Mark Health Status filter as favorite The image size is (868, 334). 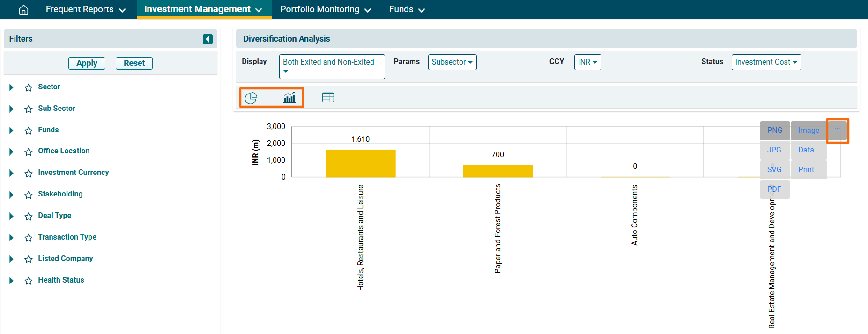(29, 281)
